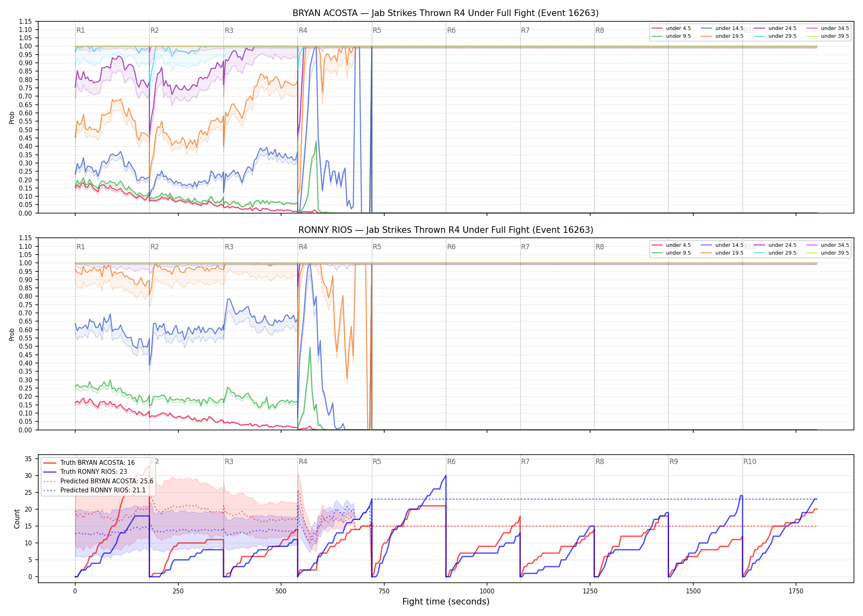Click the R3 round marker in Ronny Rios chart
The image size is (863, 616).
click(229, 247)
